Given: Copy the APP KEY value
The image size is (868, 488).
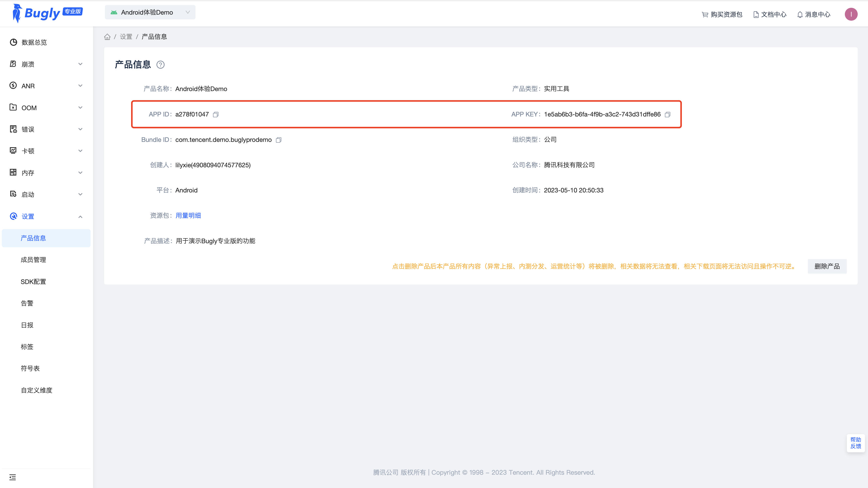Looking at the screenshot, I should 667,114.
